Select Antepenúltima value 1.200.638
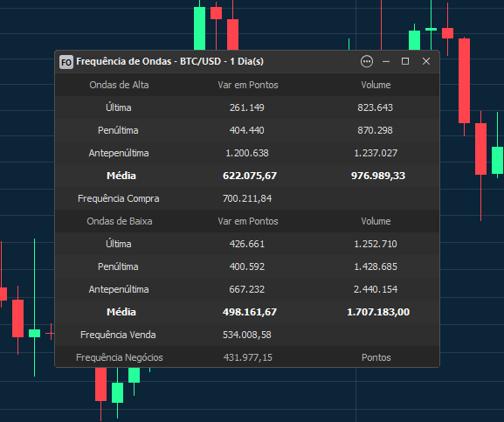The width and height of the screenshot is (504, 422). click(247, 153)
